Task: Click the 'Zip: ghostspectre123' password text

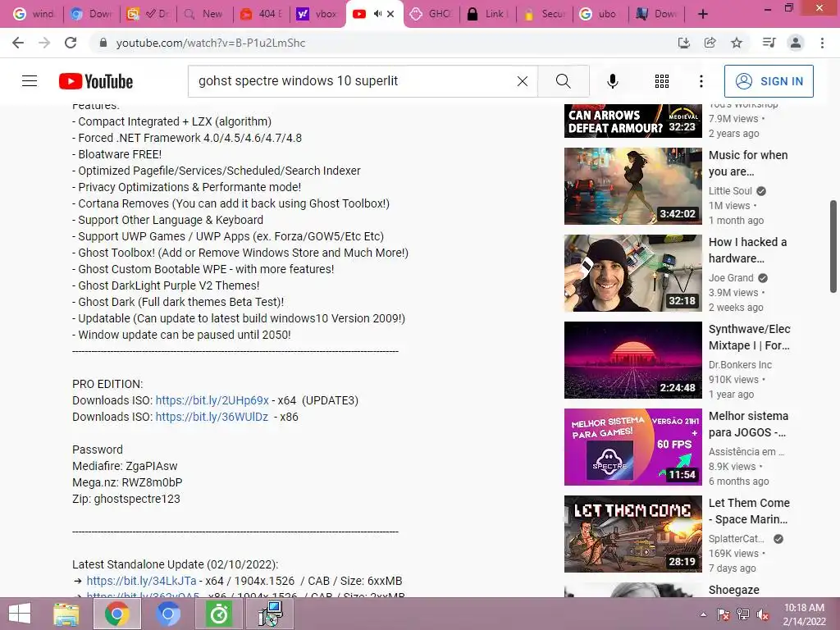Action: coord(126,499)
